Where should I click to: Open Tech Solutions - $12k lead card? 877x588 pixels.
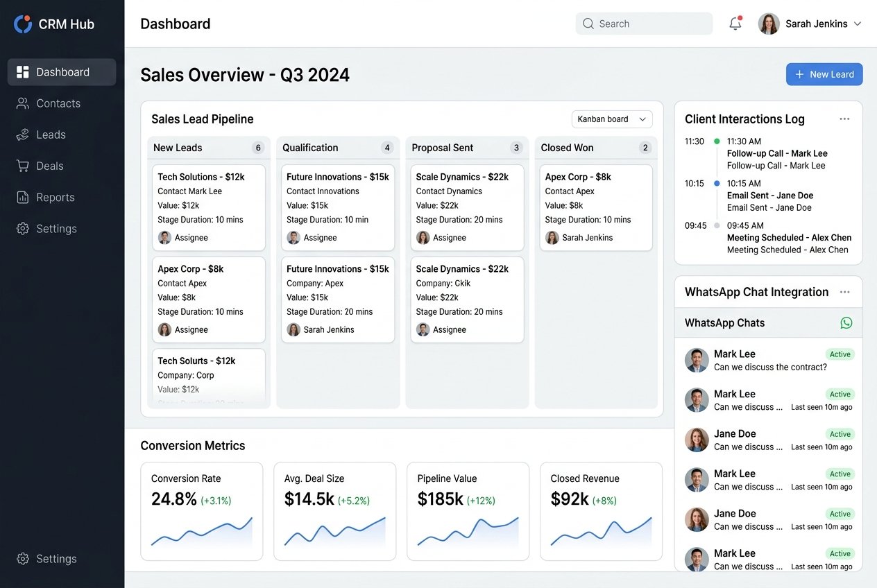[x=209, y=207]
